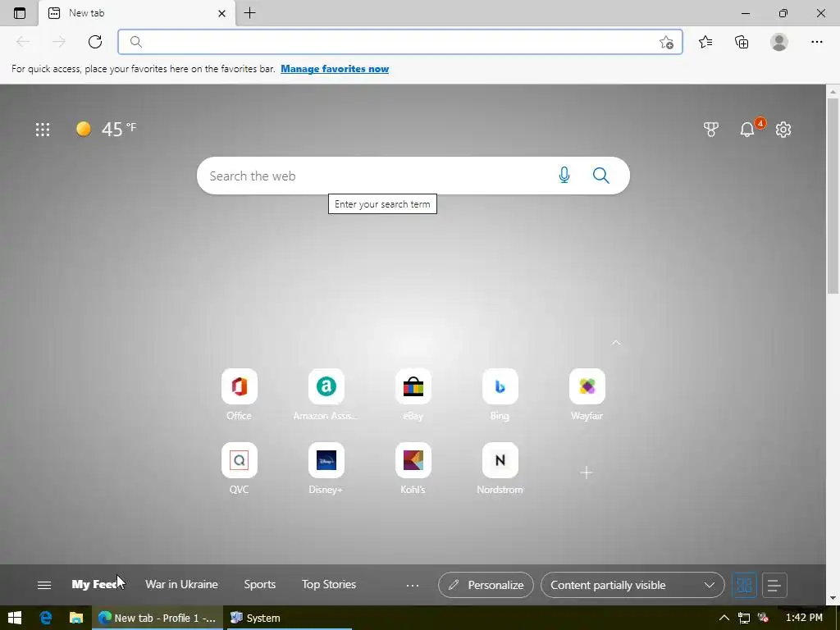Select the Top Stories tab

pos(329,584)
